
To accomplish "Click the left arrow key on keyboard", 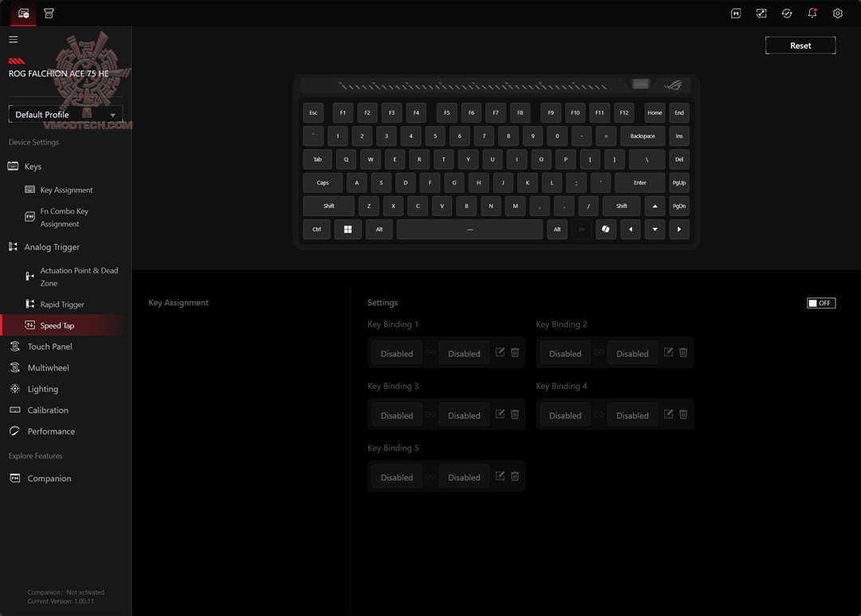I will [x=631, y=229].
